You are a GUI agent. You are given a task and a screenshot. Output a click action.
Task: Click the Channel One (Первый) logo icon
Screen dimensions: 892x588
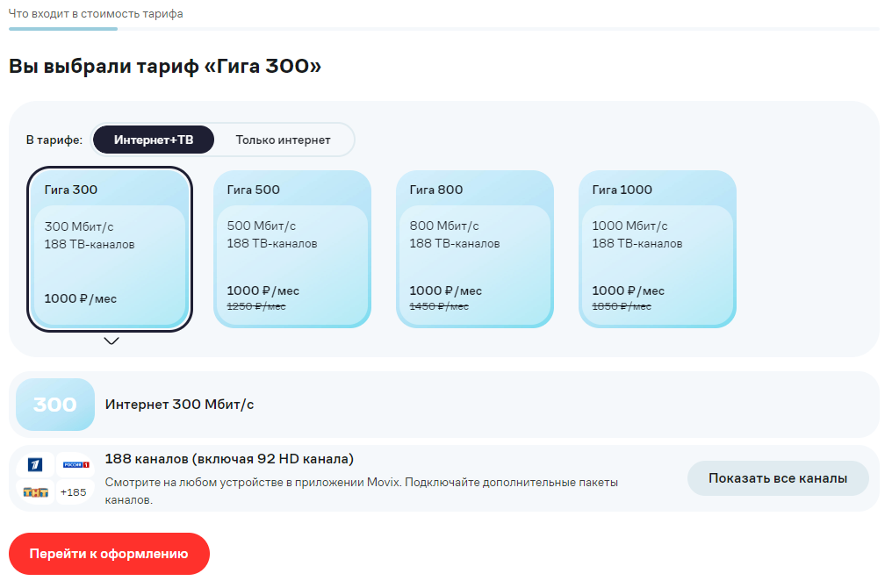tap(36, 464)
